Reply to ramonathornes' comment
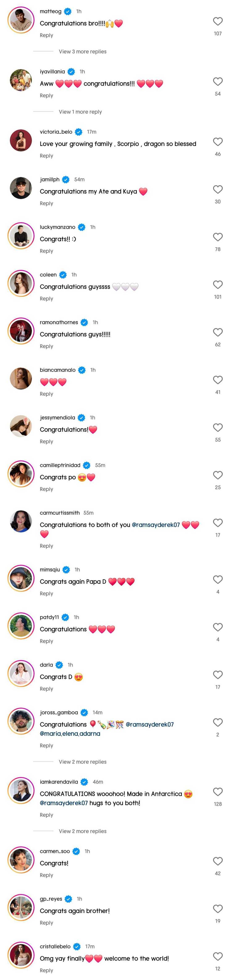Viewport: 235px width, 980px height. click(46, 346)
